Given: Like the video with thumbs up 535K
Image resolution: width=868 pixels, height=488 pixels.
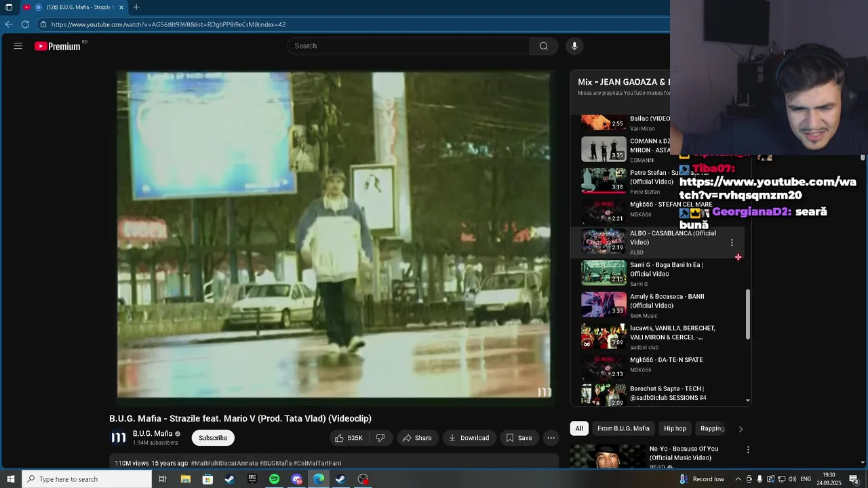Looking at the screenshot, I should tap(349, 438).
